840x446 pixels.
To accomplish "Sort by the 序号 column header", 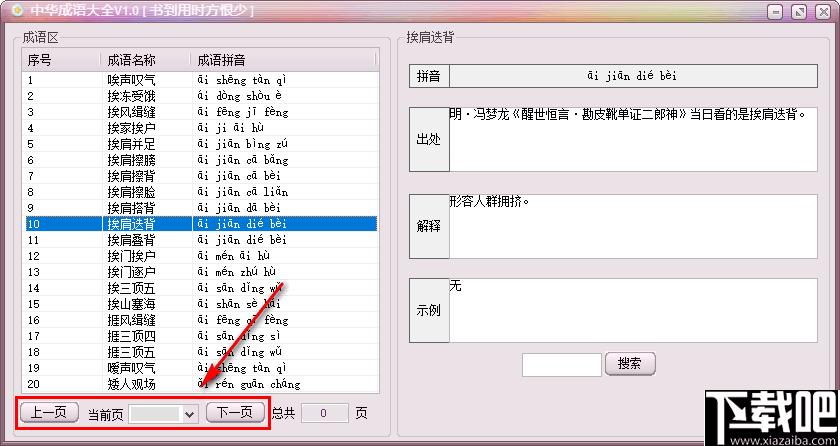I will (x=61, y=59).
